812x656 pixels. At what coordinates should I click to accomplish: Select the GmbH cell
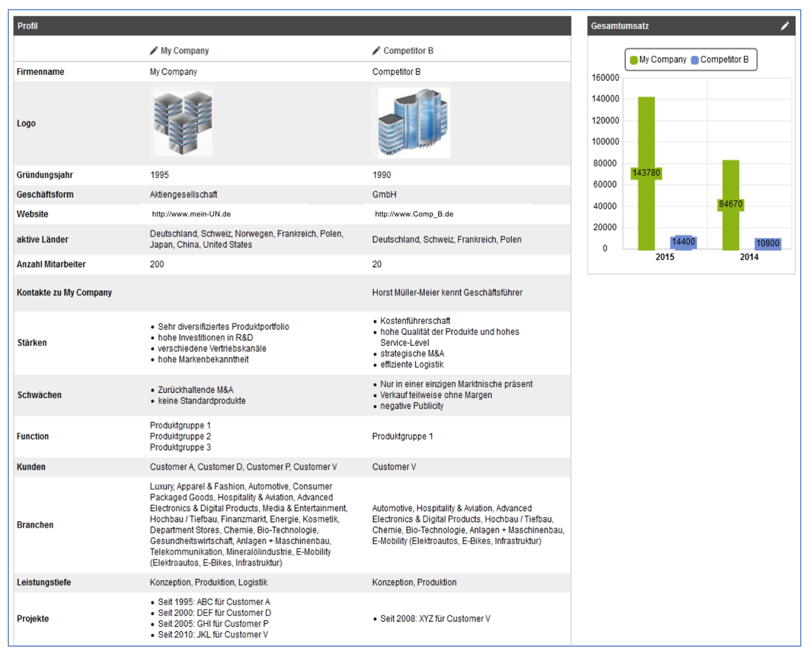tap(384, 194)
